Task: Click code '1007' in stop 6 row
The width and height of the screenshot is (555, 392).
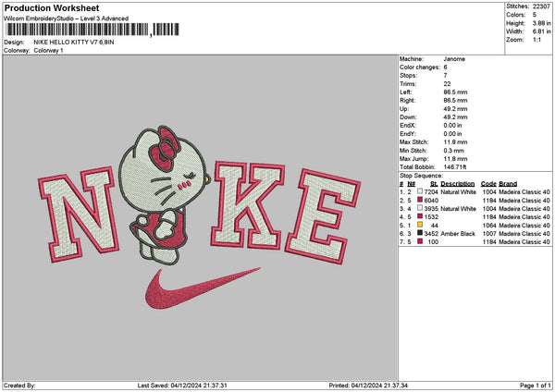Action: pos(489,234)
